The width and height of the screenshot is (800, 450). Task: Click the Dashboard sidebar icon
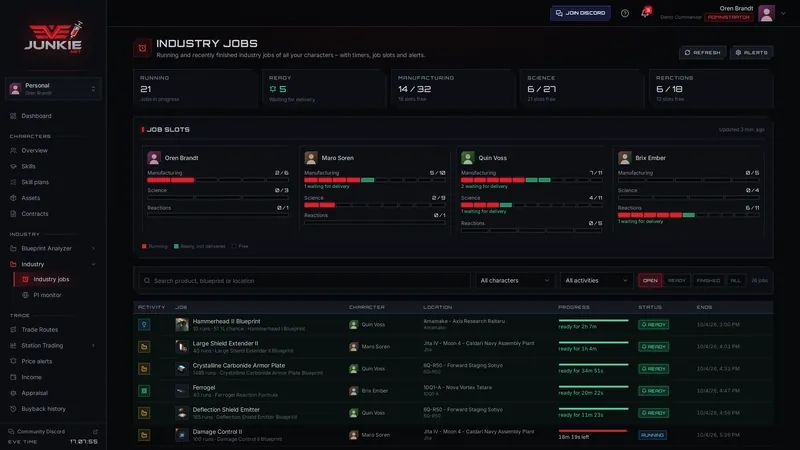[13, 116]
